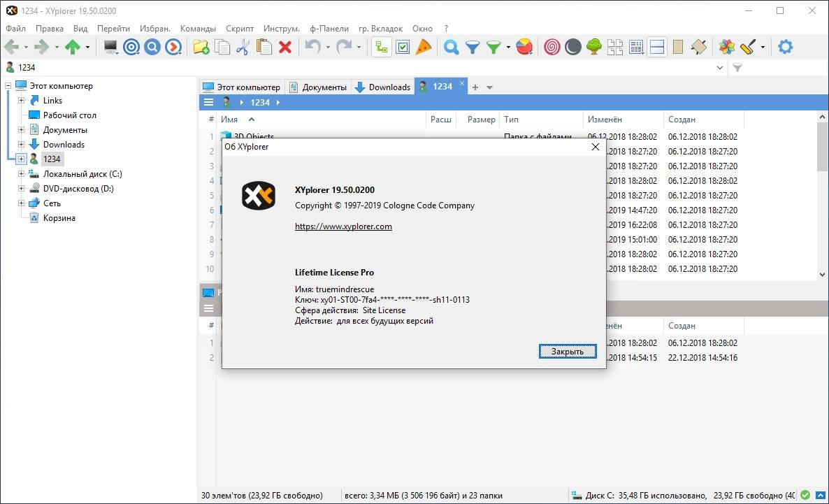Expand the Локальный диск (C:) tree node
This screenshot has width=829, height=504.
coord(21,174)
